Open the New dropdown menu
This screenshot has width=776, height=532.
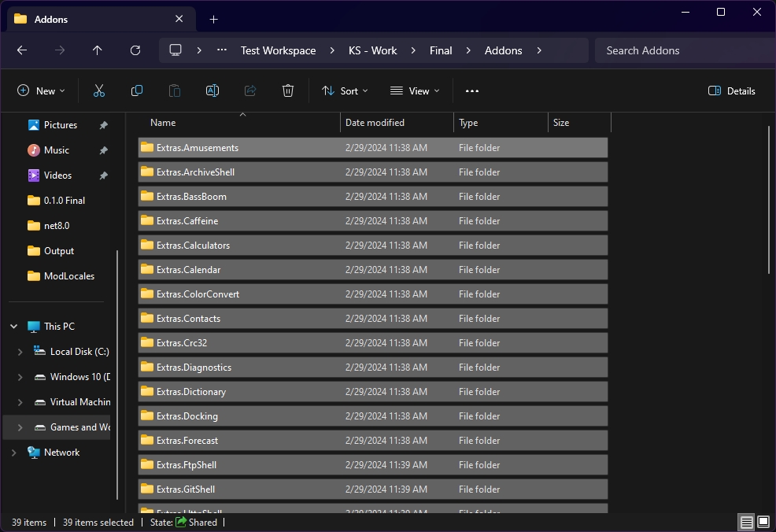pos(41,91)
